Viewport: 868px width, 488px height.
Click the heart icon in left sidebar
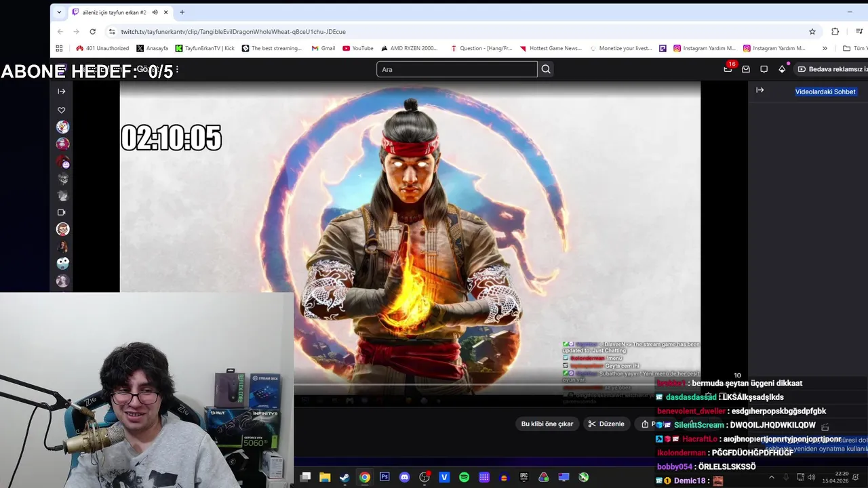point(62,110)
